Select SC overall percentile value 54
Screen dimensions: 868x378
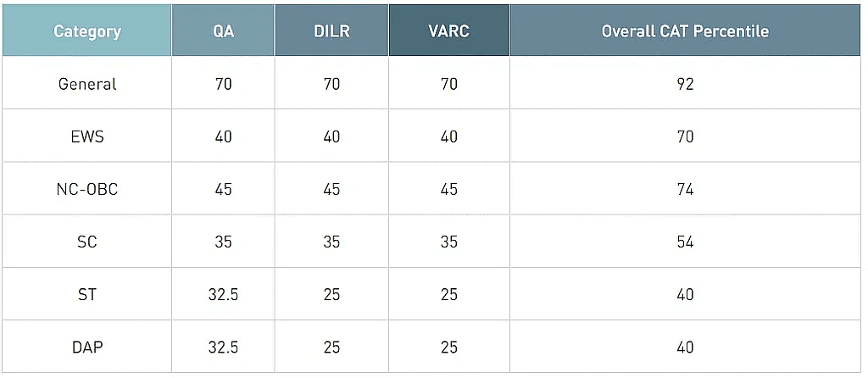[685, 242]
